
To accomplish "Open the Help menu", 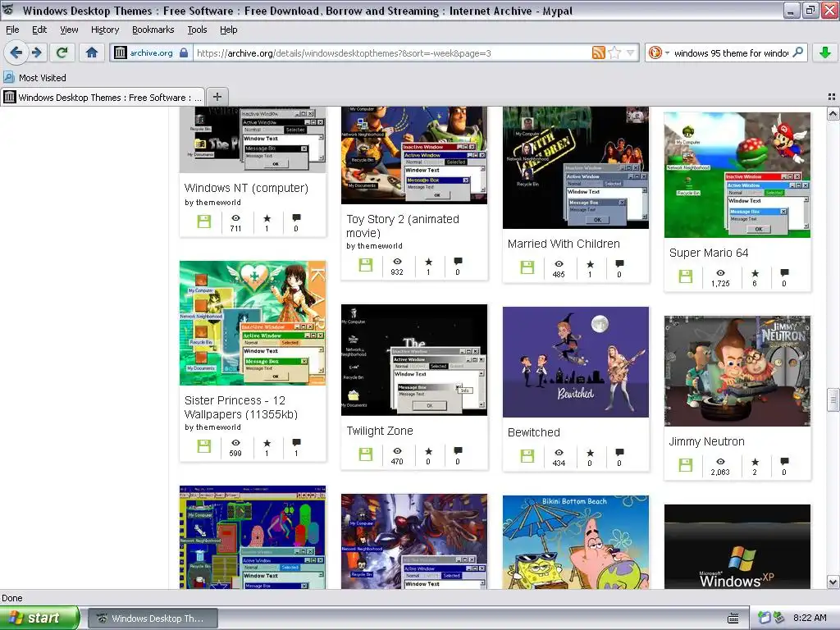I will (x=229, y=30).
